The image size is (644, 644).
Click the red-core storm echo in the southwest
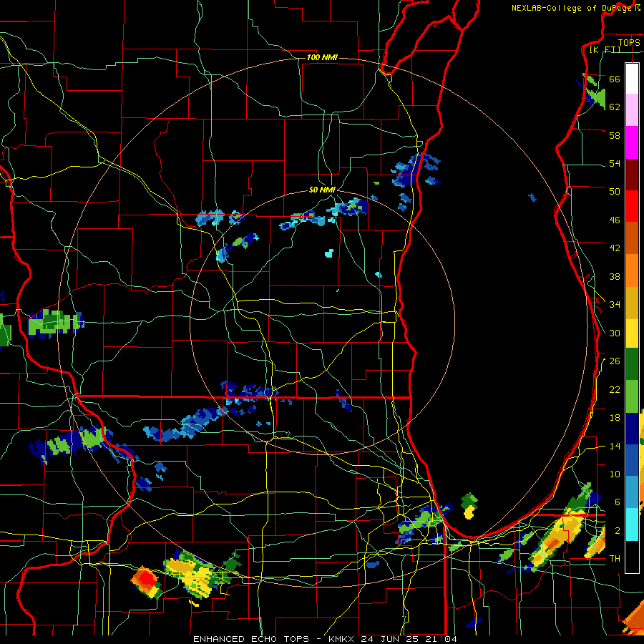coord(146,581)
